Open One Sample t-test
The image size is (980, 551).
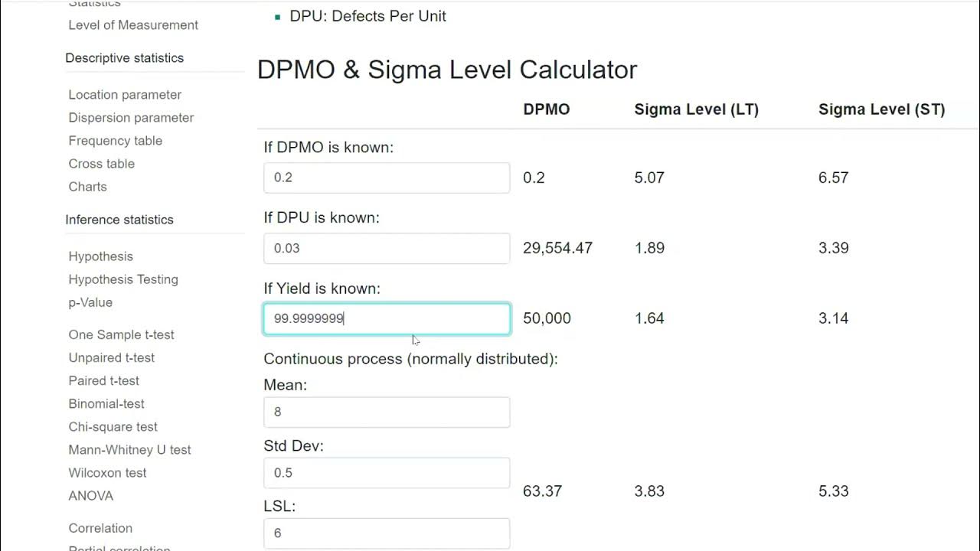121,335
